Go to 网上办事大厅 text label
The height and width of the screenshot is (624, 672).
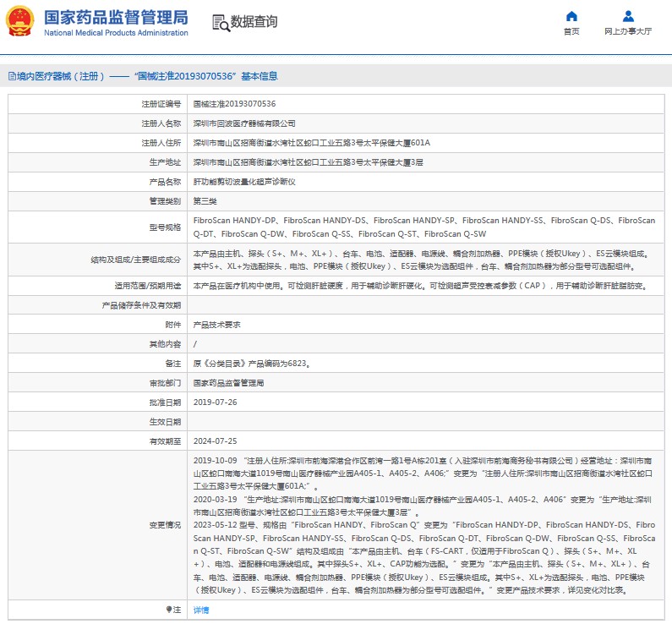point(628,32)
